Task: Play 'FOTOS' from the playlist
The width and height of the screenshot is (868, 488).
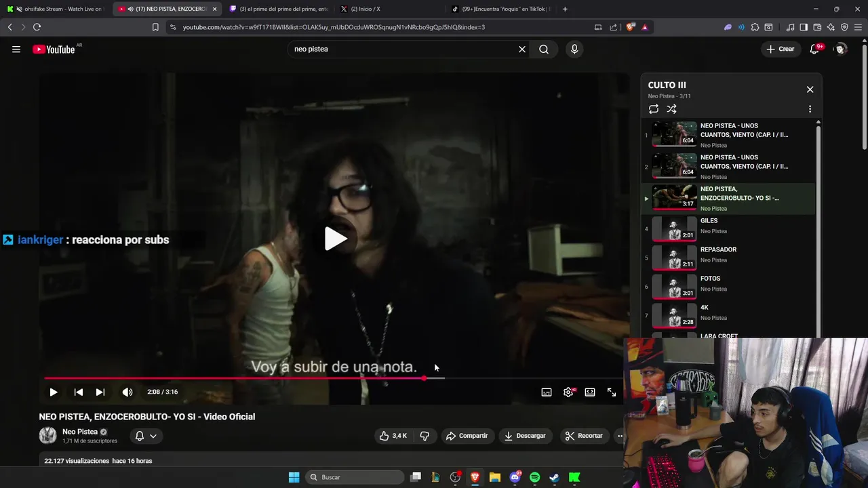Action: coord(730,287)
